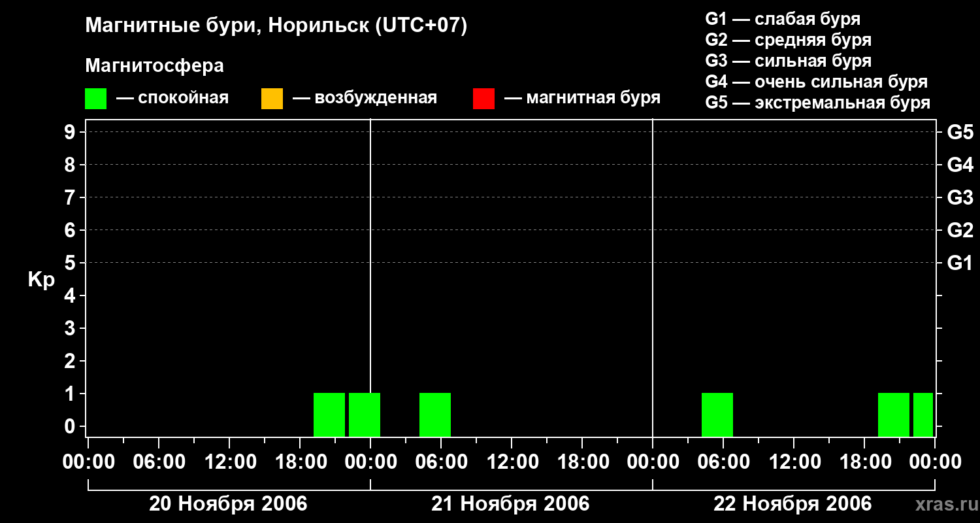The height and width of the screenshot is (523, 980).
Task: Click the 'G4 — очень сильная буря' legend line
Action: pyautogui.click(x=816, y=82)
